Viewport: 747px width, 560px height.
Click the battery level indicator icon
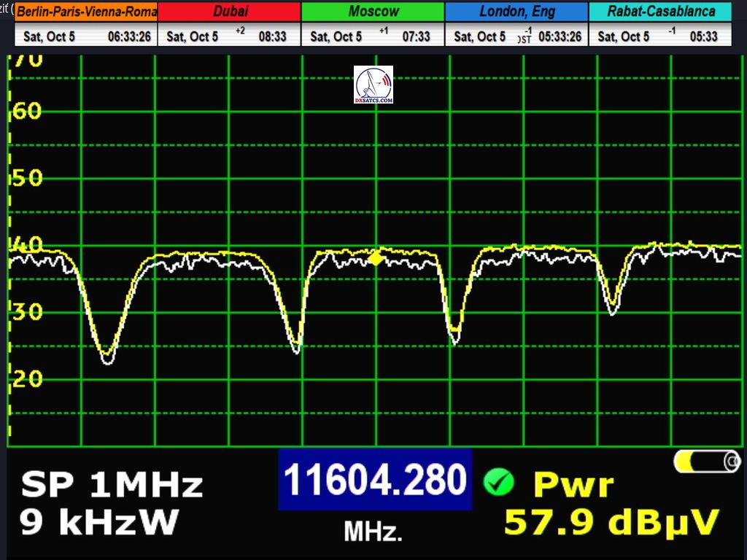click(x=706, y=462)
